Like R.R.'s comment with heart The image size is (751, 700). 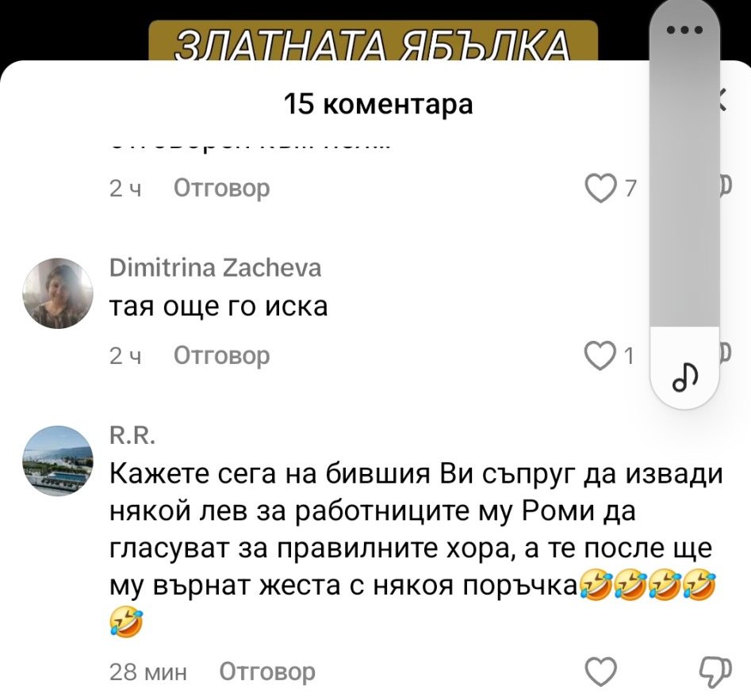[x=601, y=671]
